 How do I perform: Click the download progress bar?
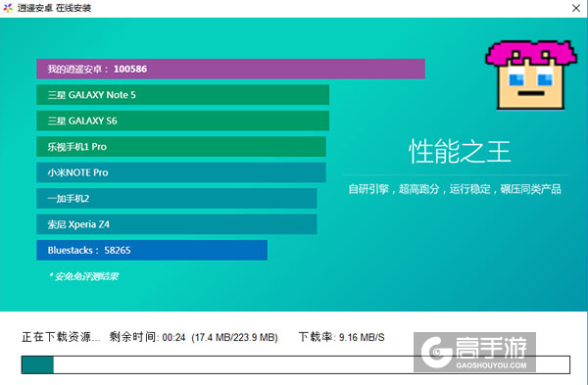click(296, 364)
